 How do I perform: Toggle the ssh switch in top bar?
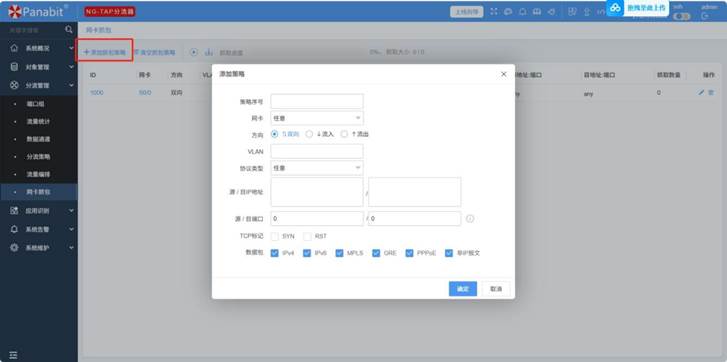(x=682, y=16)
